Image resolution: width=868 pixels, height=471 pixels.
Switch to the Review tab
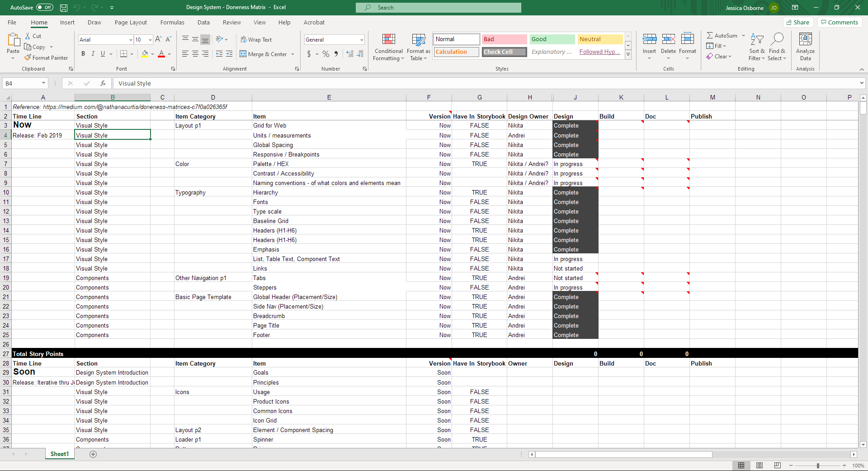(x=232, y=23)
